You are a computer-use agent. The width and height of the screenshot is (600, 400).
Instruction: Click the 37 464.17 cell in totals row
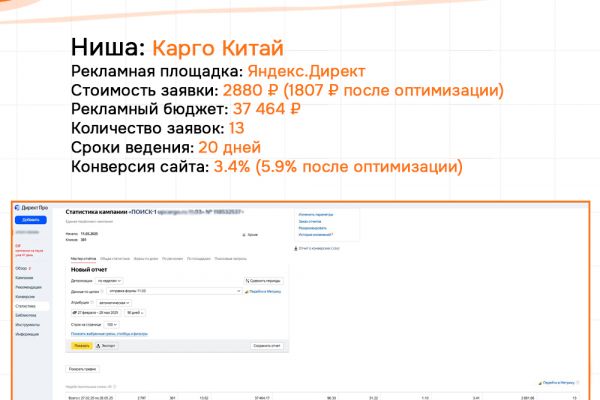[262, 398]
